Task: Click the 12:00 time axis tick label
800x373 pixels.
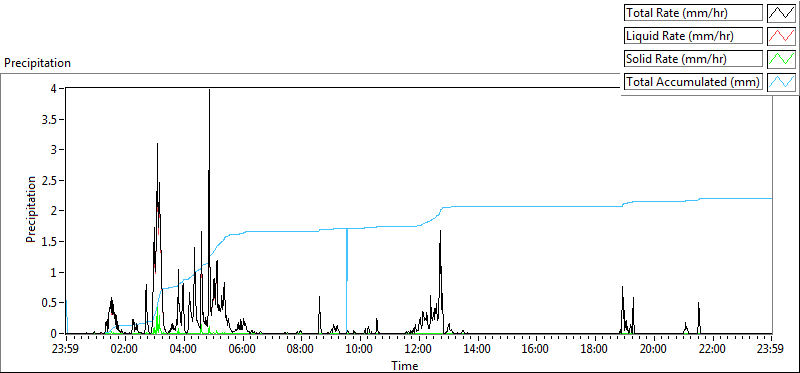Action: [418, 350]
